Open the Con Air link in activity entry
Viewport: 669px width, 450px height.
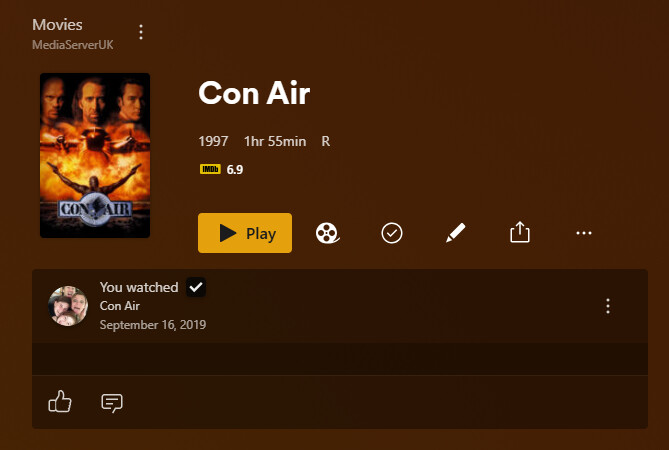pyautogui.click(x=120, y=306)
